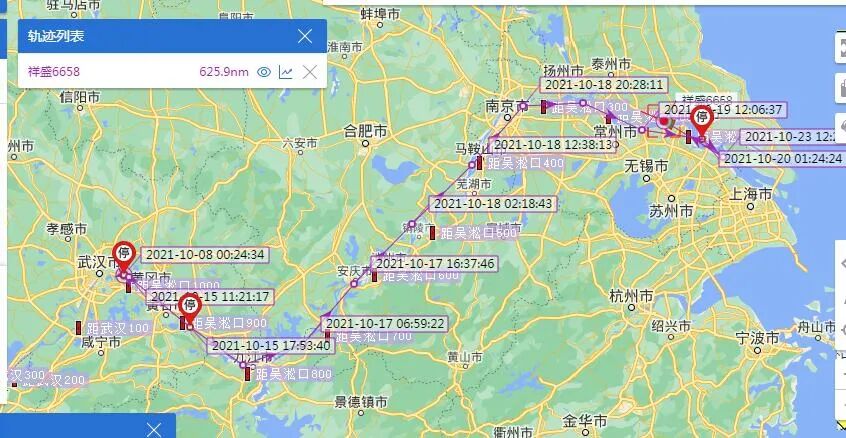Select timestamp 2021-10-20 01:24:24
Image resolution: width=846 pixels, height=438 pixels.
coord(782,159)
